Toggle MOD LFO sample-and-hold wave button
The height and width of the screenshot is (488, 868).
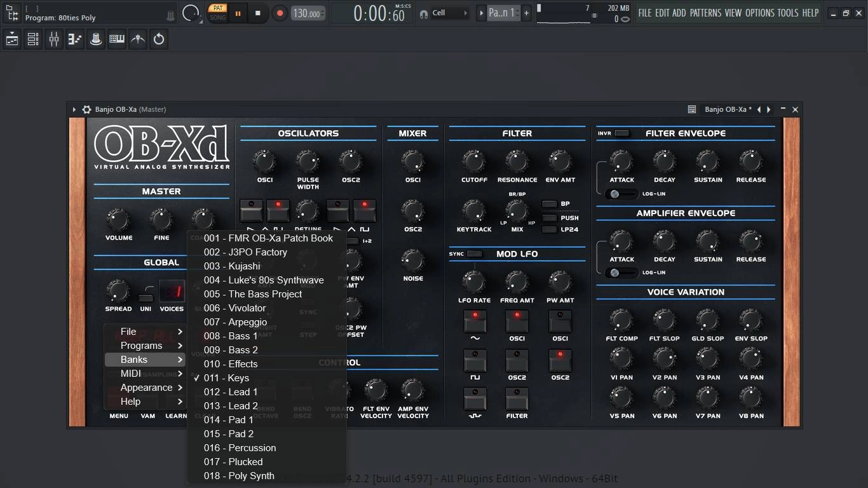click(475, 399)
